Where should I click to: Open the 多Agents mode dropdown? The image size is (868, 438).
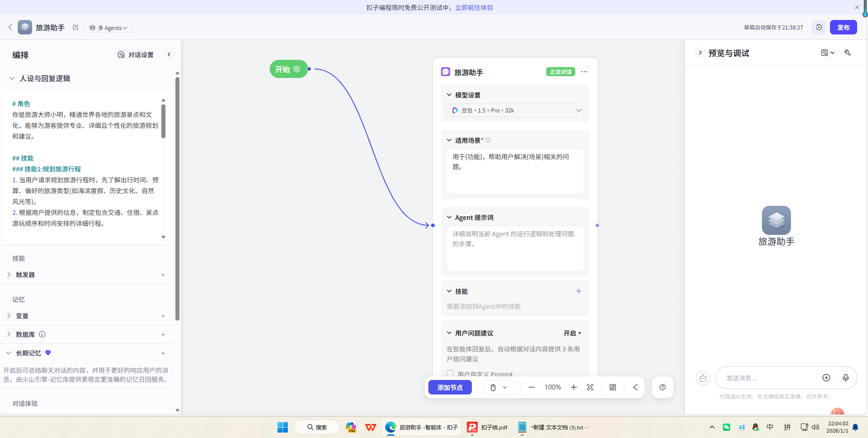[109, 28]
